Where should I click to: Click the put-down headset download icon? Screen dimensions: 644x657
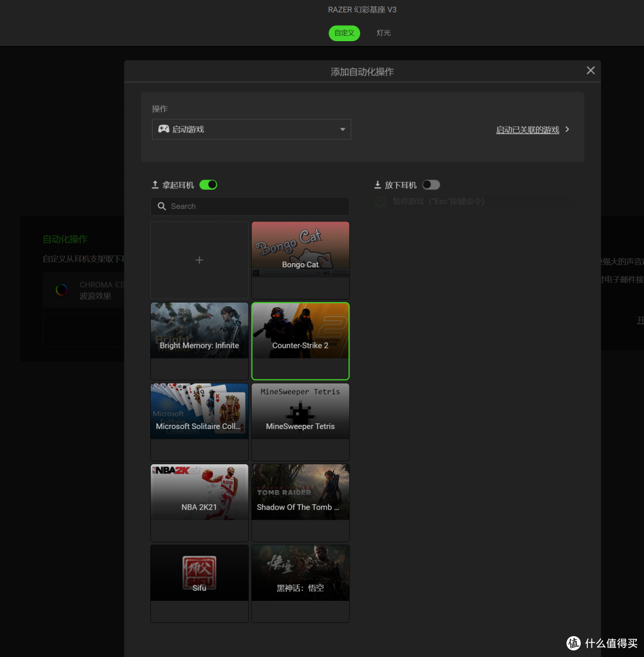pyautogui.click(x=377, y=185)
